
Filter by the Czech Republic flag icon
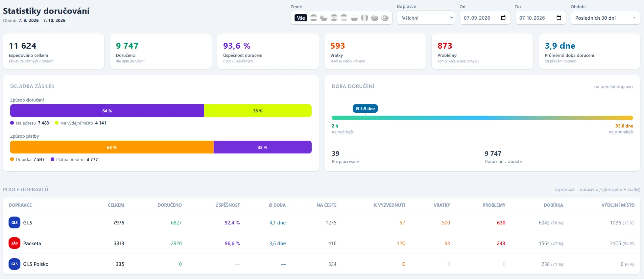point(324,18)
